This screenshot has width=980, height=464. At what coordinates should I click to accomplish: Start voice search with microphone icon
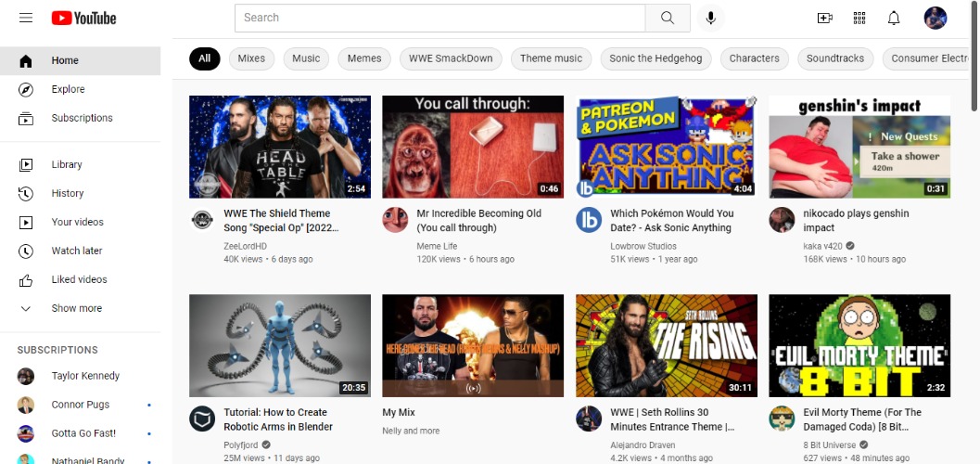click(710, 18)
